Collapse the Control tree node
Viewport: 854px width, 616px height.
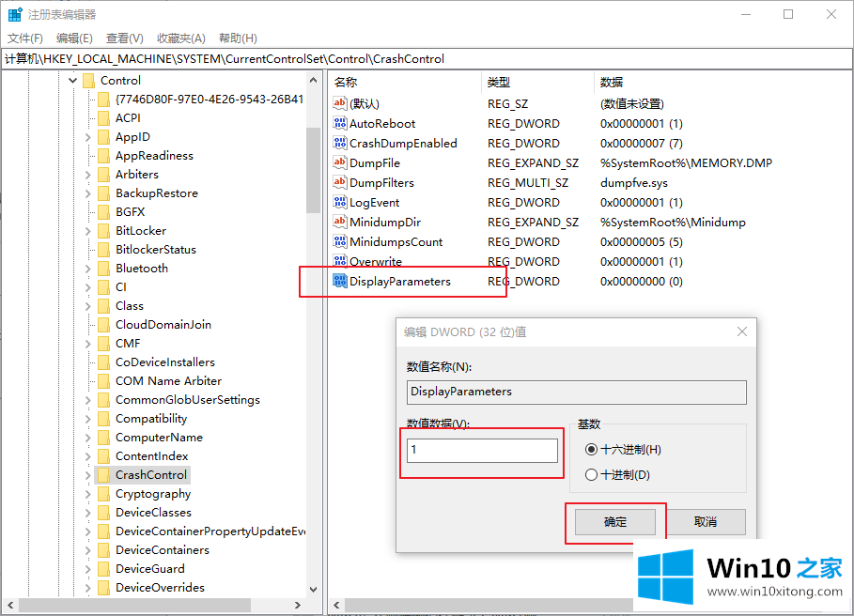pos(73,81)
